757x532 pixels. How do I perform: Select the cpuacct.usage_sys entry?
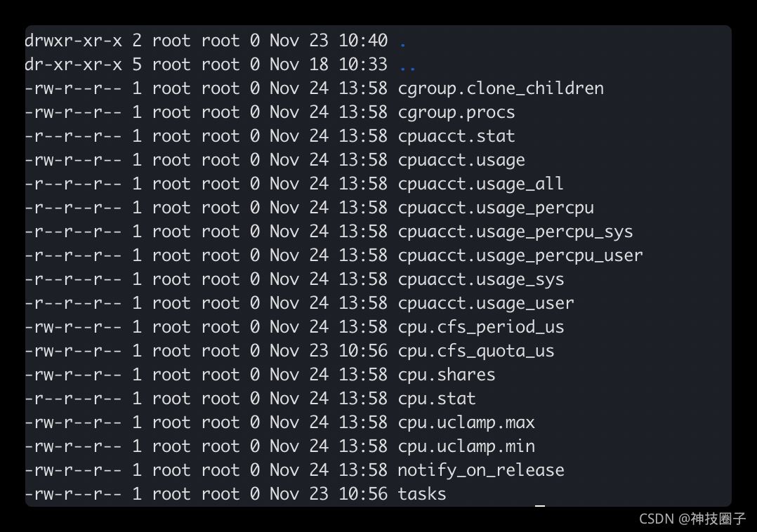click(x=480, y=279)
